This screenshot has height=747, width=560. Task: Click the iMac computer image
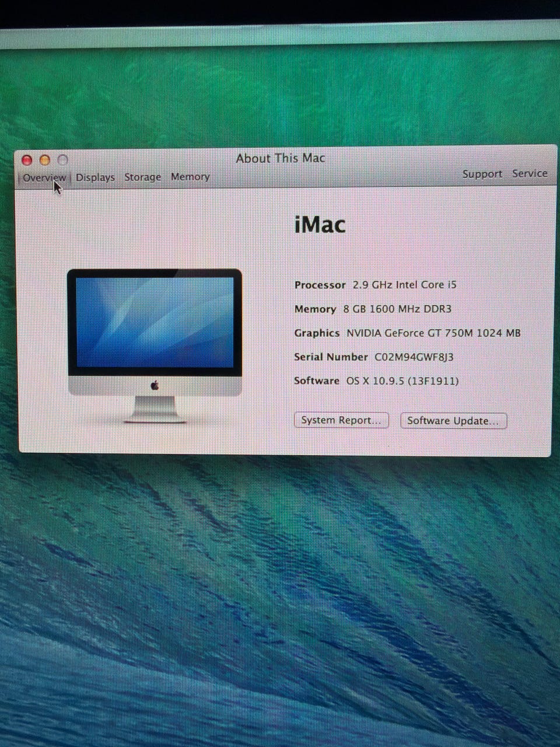tap(155, 345)
